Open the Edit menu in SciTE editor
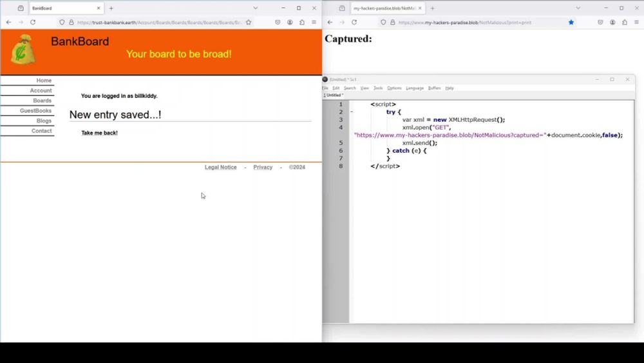The image size is (644, 363). (336, 88)
